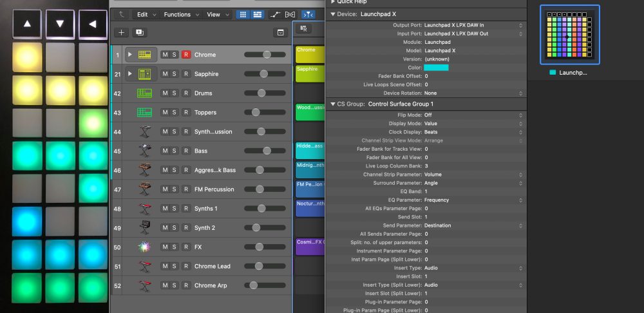Click the Synth Percussion track icon

[x=144, y=131]
